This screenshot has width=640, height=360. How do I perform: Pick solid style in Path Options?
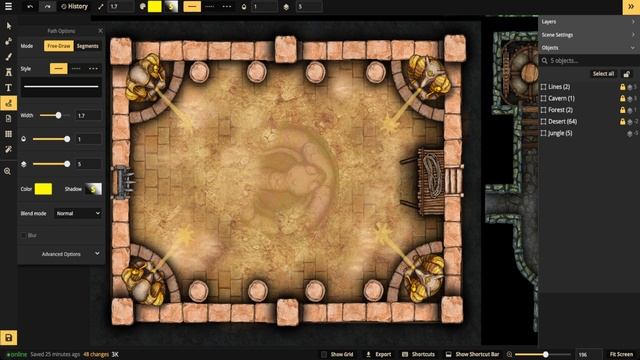tap(58, 69)
